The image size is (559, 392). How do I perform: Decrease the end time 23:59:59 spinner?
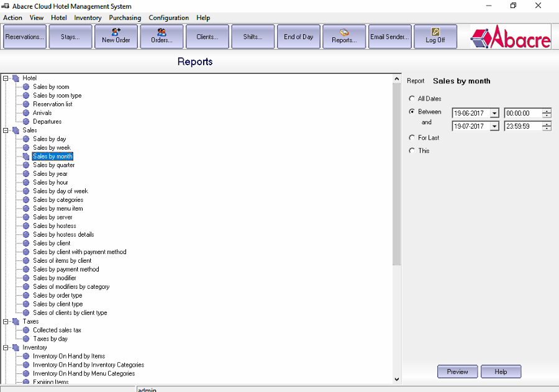click(547, 129)
